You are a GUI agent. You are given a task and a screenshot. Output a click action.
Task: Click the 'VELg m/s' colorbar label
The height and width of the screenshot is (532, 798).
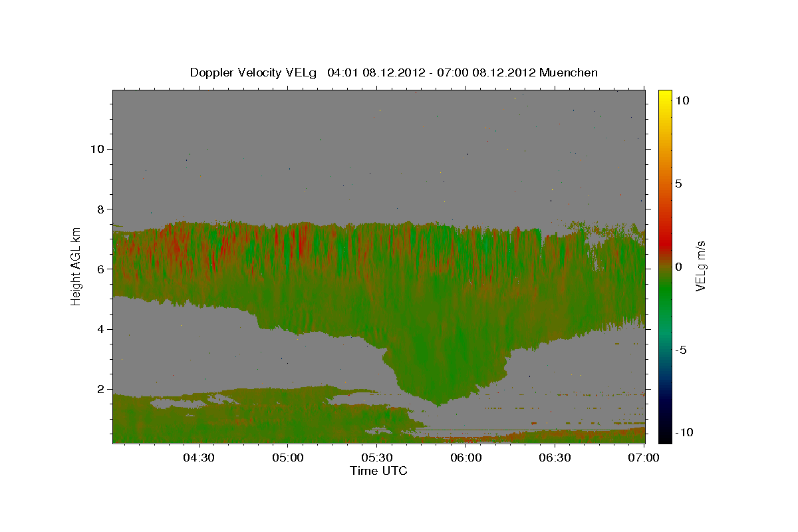(x=700, y=266)
